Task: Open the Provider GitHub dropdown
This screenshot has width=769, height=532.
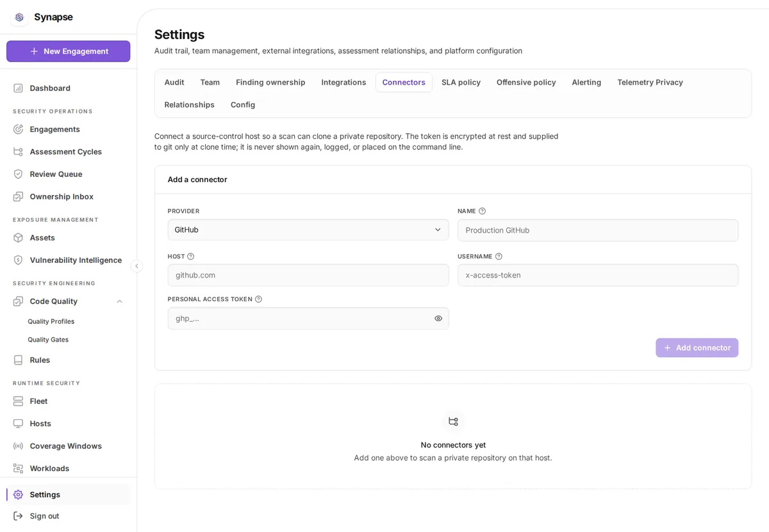Action: coord(308,229)
